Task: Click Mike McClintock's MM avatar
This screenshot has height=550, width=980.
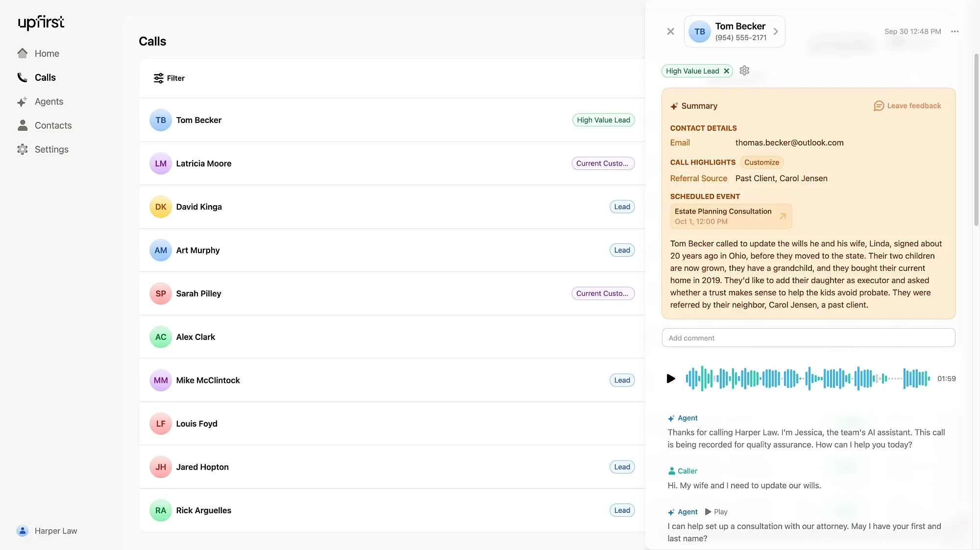Action: coord(161,380)
